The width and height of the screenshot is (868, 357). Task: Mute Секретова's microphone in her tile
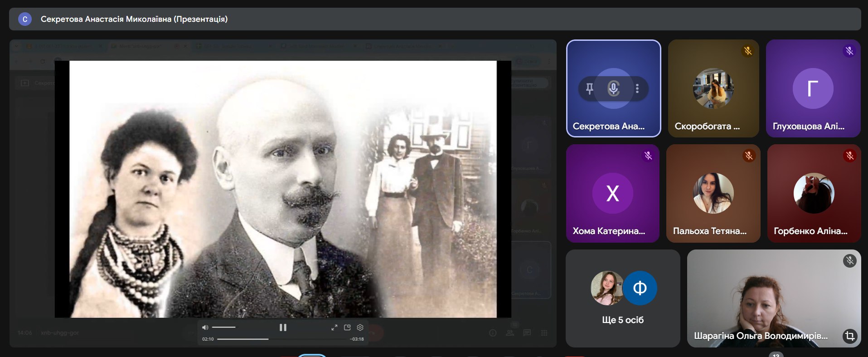click(613, 88)
